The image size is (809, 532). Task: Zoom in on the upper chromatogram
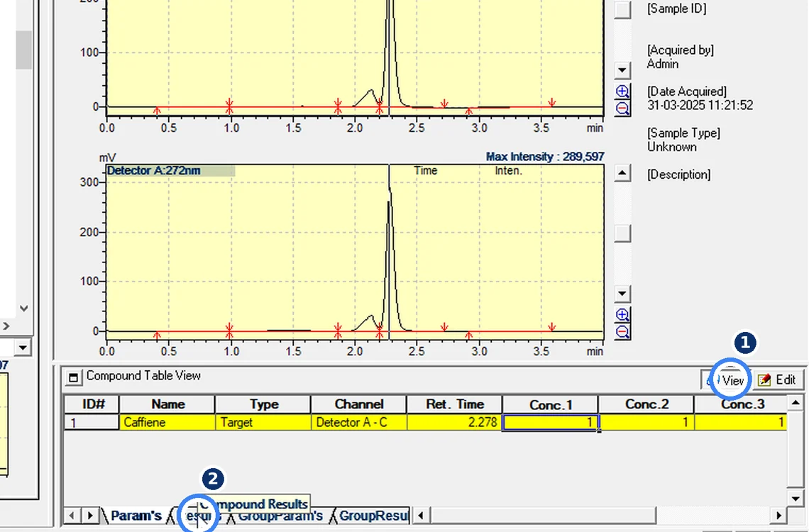pos(623,92)
